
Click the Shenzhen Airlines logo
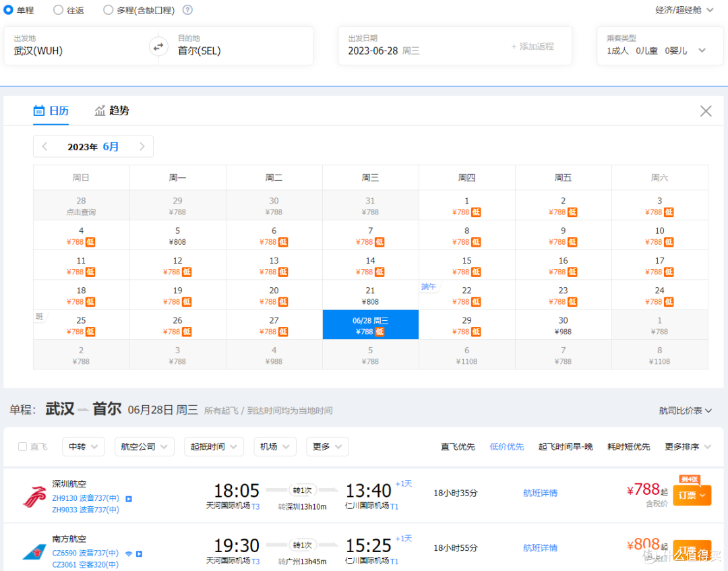coord(34,497)
